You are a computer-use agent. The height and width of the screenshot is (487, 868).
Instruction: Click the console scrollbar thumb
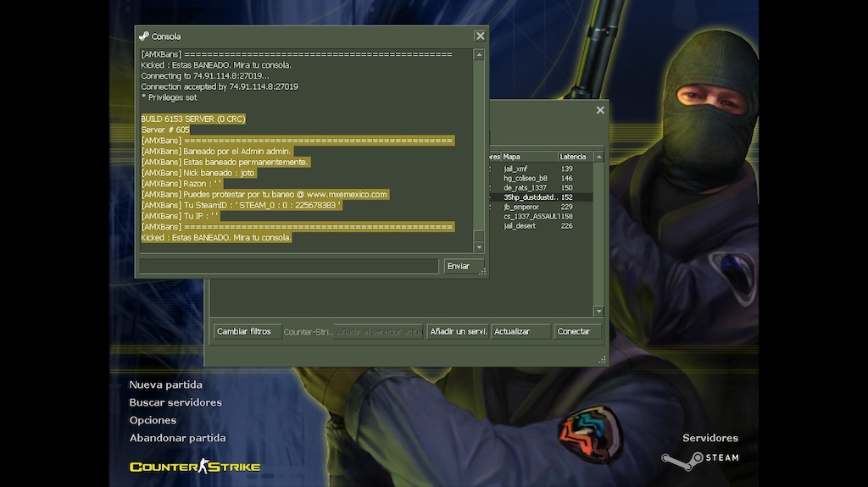[x=479, y=235]
